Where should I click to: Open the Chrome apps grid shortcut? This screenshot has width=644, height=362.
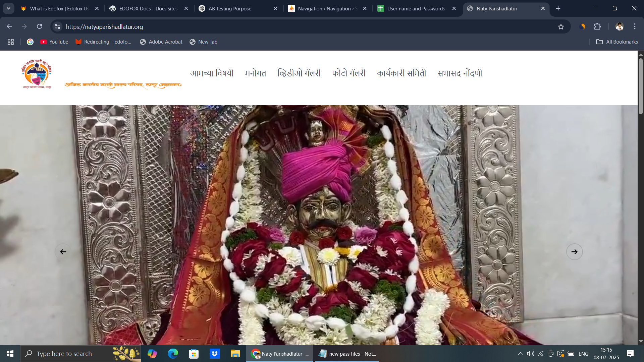11,42
